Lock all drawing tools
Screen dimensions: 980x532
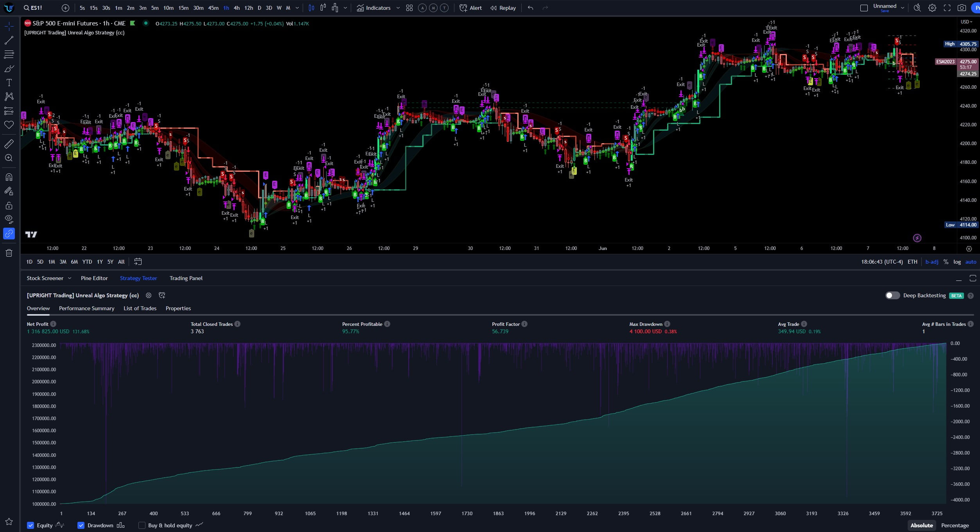(x=9, y=205)
